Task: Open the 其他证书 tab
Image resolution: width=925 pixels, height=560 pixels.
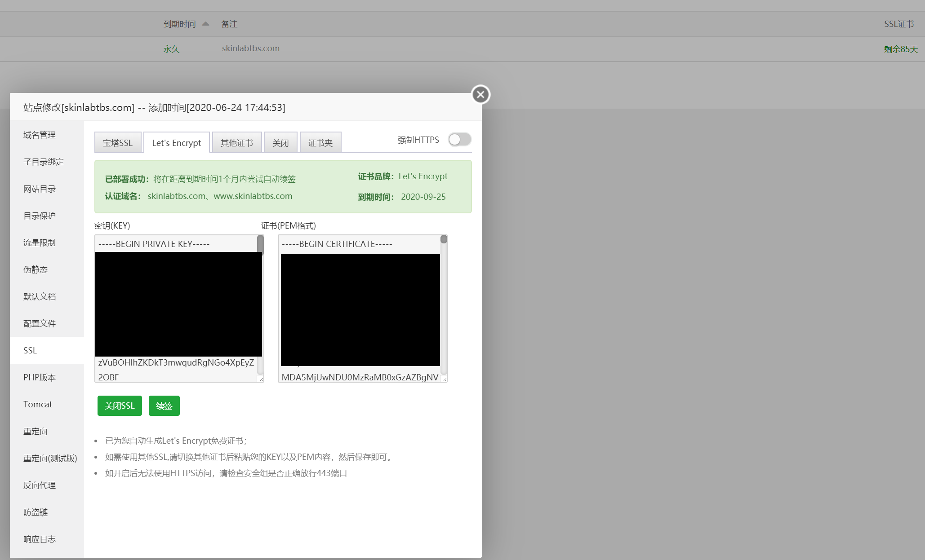Action: click(237, 143)
